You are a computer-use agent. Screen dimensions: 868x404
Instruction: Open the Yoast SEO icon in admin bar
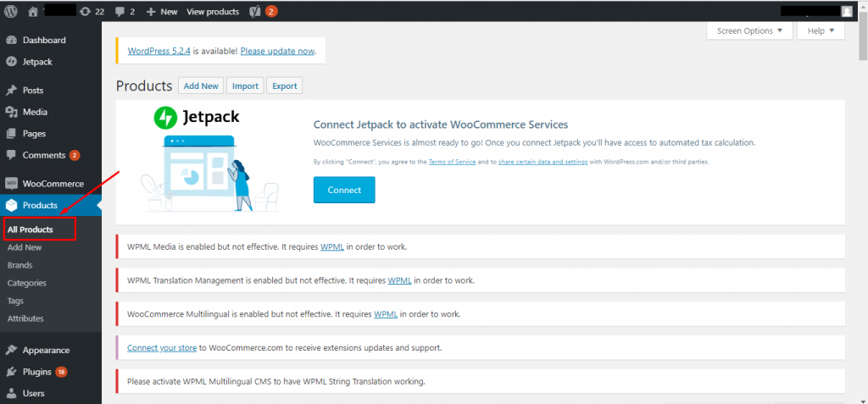(255, 11)
